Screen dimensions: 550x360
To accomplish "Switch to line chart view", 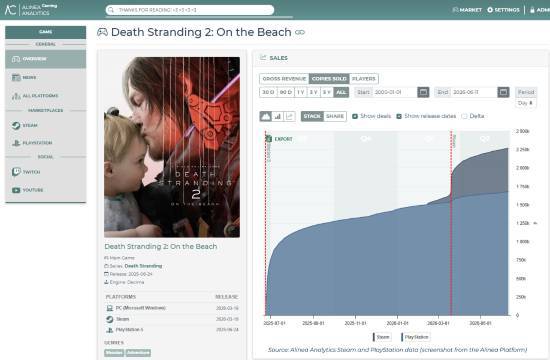I will (289, 116).
